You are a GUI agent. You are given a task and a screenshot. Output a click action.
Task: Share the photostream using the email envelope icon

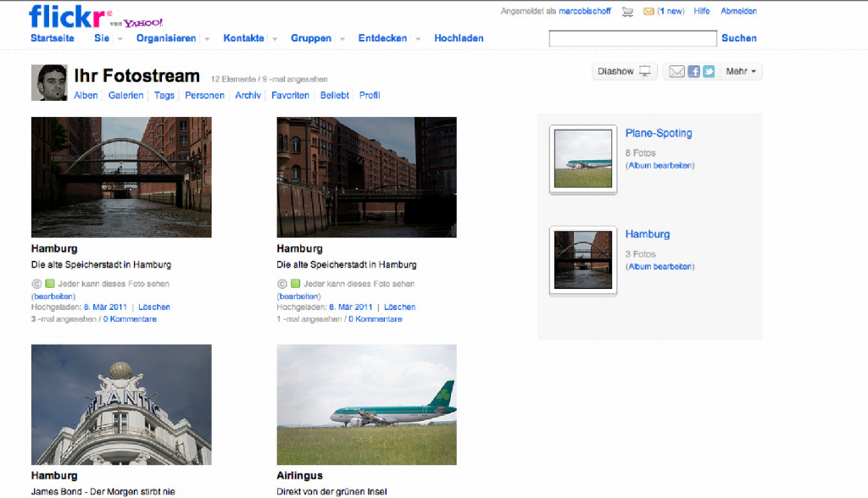click(x=676, y=72)
